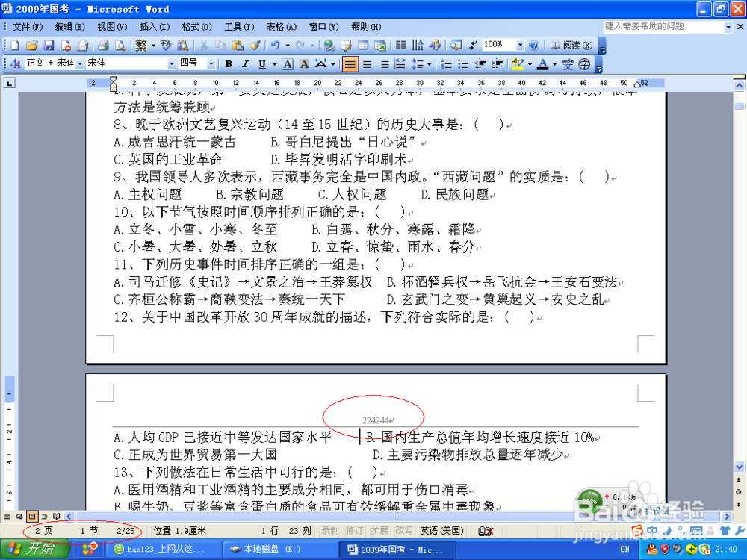Toggle character border

(288, 63)
